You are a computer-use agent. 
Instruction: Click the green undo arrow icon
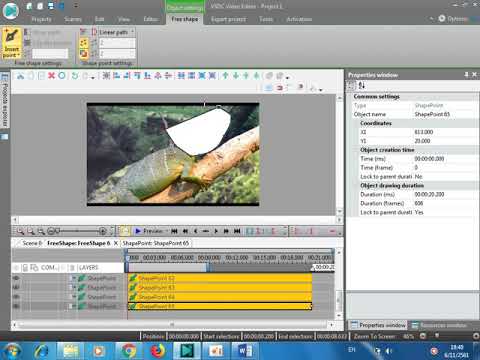(x=75, y=76)
